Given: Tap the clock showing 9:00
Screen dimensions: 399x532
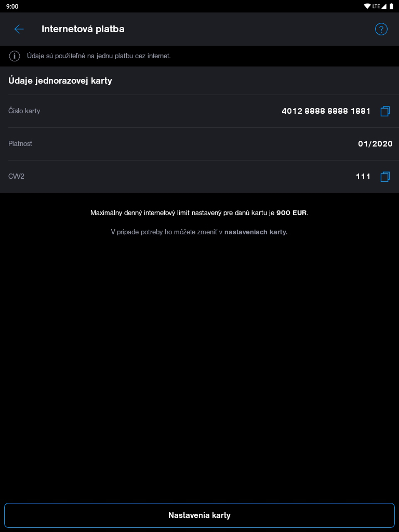Looking at the screenshot, I should [12, 6].
